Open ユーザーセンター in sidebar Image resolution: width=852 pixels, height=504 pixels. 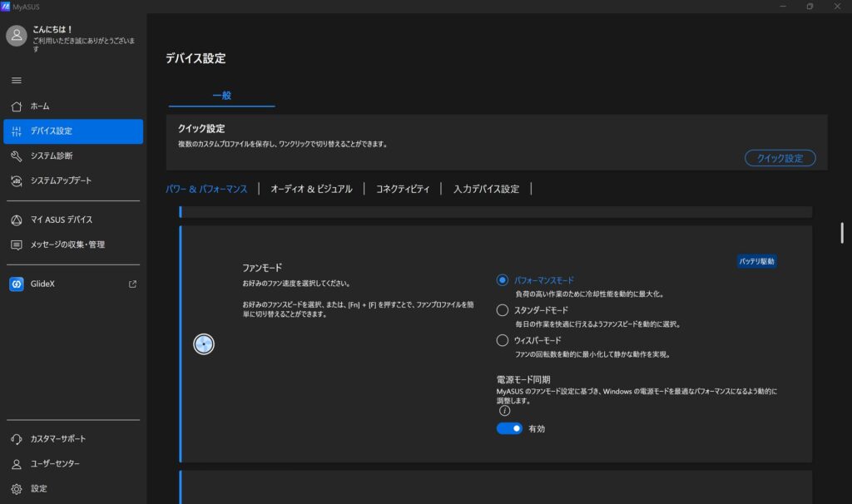click(x=55, y=464)
